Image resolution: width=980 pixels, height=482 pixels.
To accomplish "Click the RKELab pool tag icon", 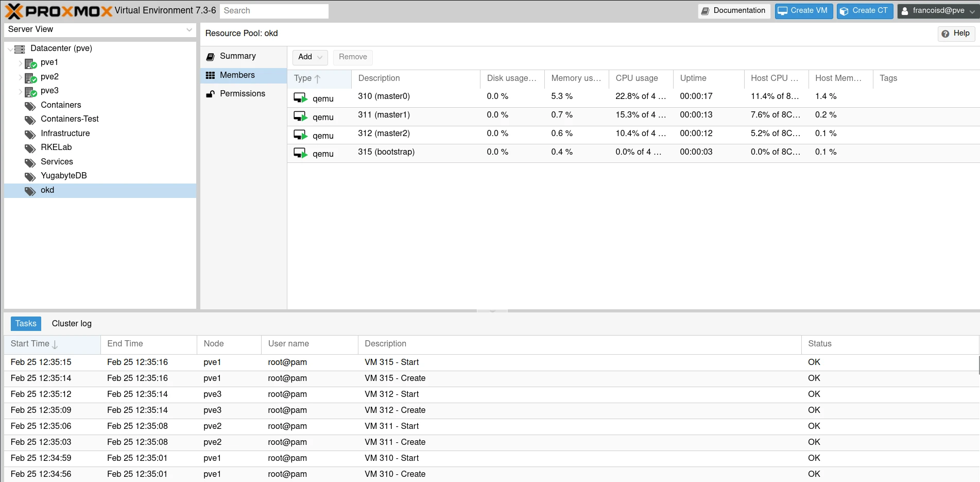I will coord(30,148).
